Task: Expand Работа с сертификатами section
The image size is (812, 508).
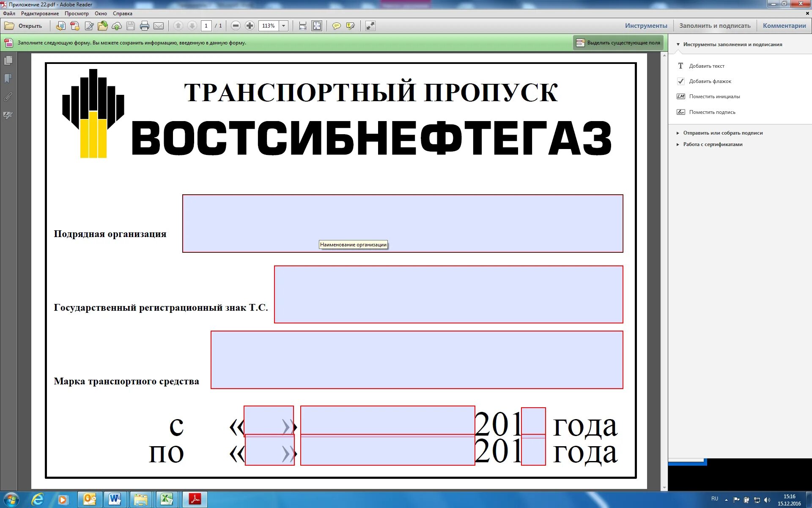Action: (x=712, y=144)
